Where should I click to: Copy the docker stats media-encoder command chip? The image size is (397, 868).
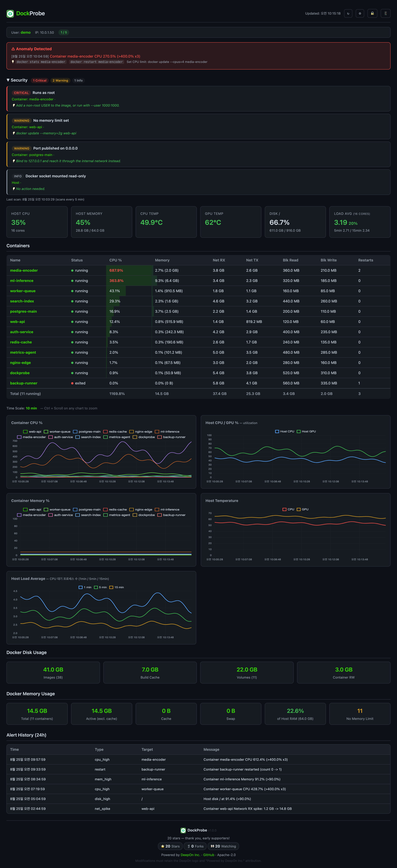point(41,62)
